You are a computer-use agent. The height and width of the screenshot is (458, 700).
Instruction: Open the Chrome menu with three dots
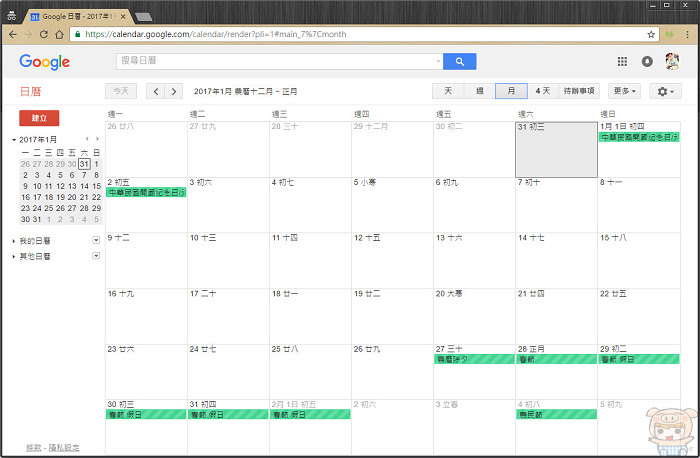pyautogui.click(x=688, y=34)
